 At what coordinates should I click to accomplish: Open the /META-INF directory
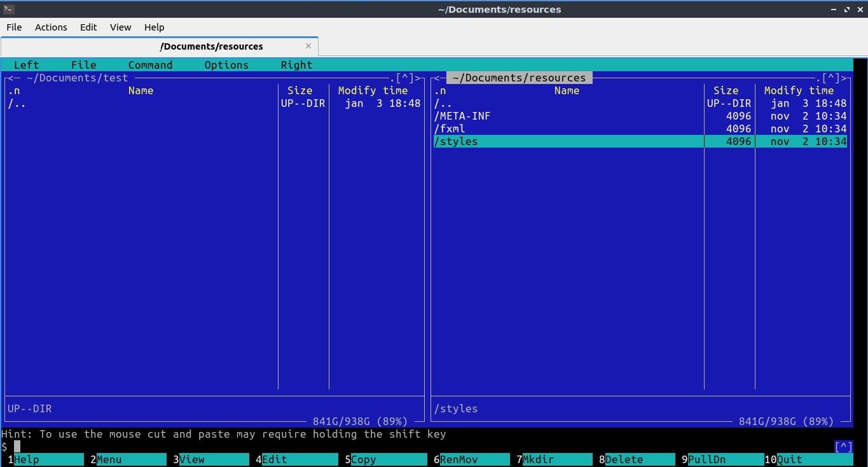coord(462,116)
